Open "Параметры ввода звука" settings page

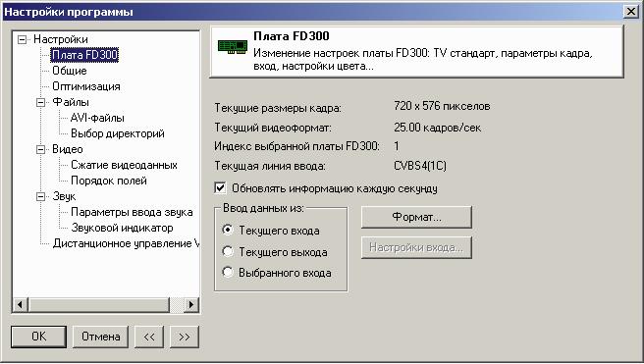132,212
